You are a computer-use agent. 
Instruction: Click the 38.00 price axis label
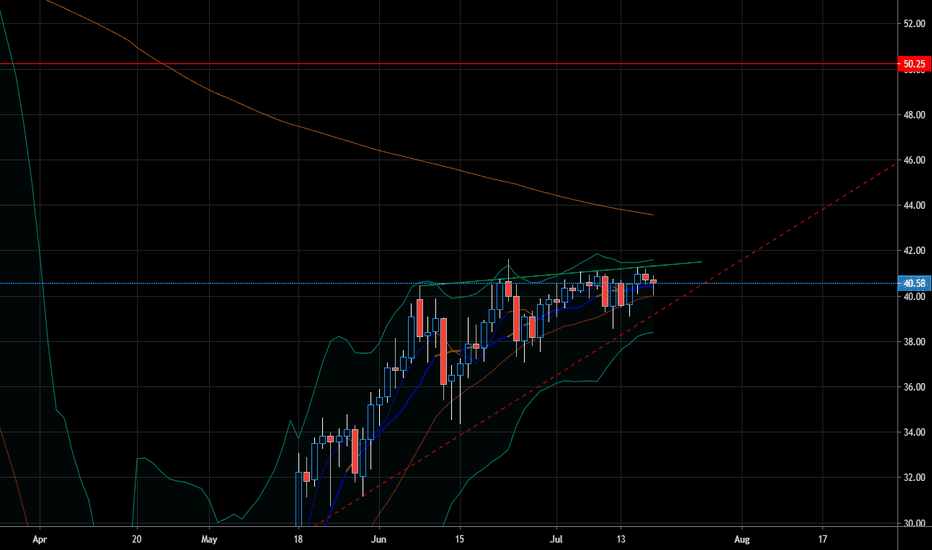(914, 341)
